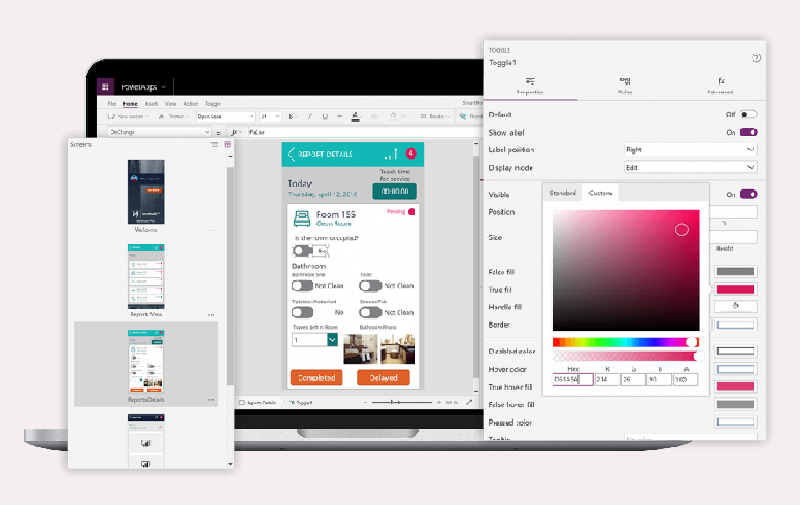
Task: Click the hue rainbow slider
Action: click(x=626, y=342)
